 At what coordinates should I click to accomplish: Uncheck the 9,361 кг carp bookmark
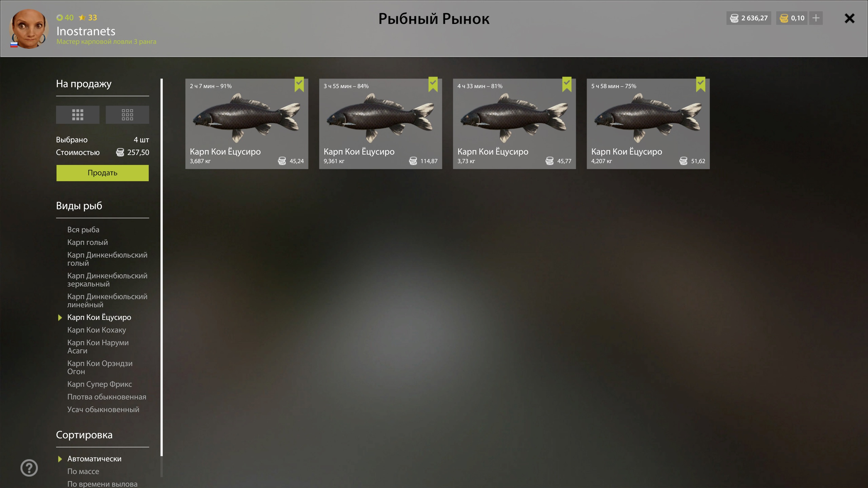point(433,84)
